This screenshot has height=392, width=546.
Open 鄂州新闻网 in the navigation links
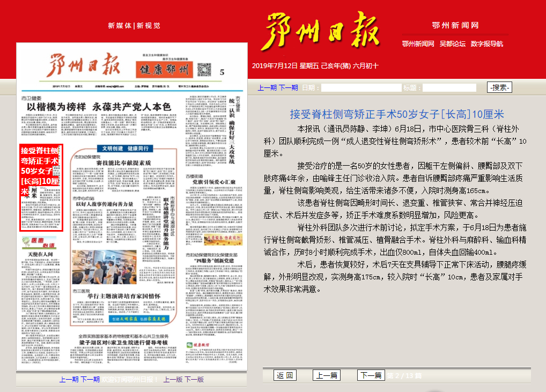click(x=418, y=44)
